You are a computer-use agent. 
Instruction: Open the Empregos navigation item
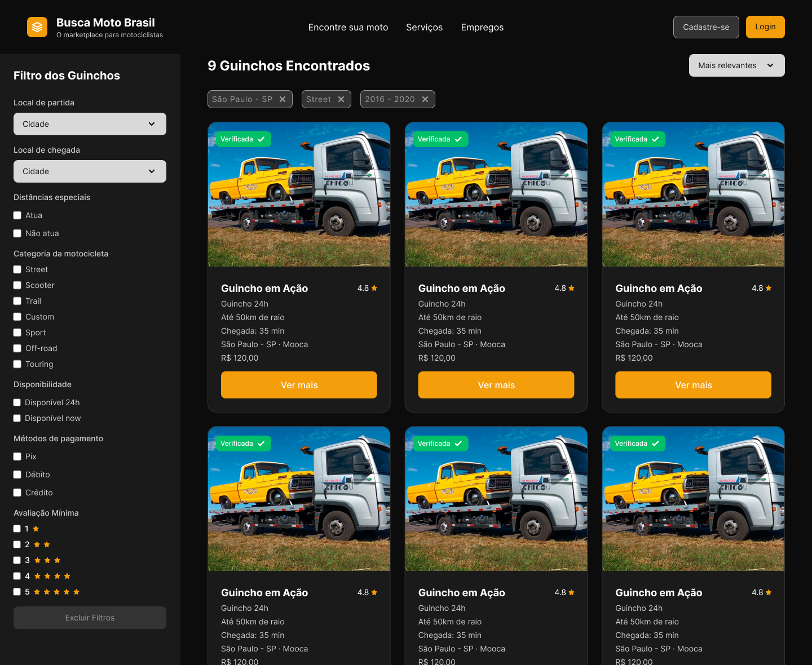coord(482,27)
